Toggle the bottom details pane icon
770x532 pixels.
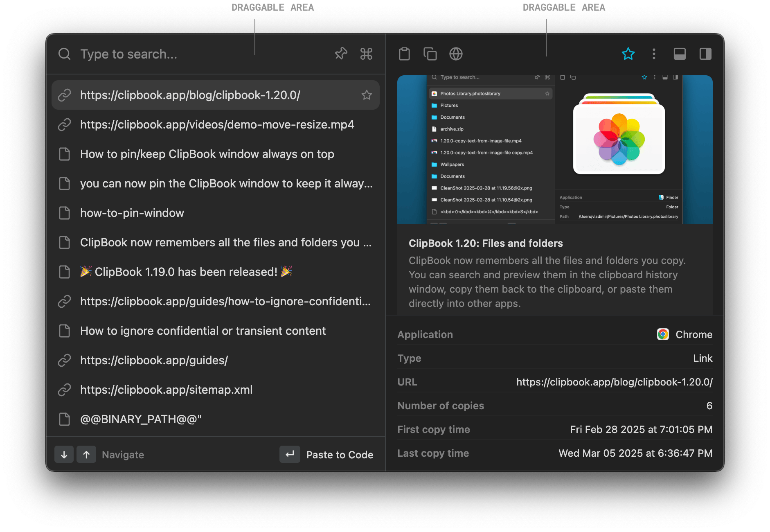680,54
